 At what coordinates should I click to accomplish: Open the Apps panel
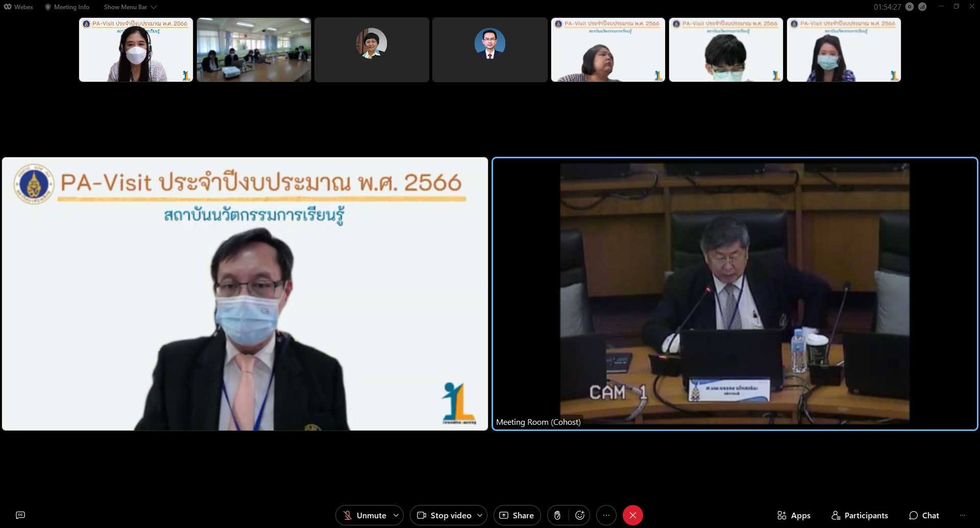pos(794,515)
